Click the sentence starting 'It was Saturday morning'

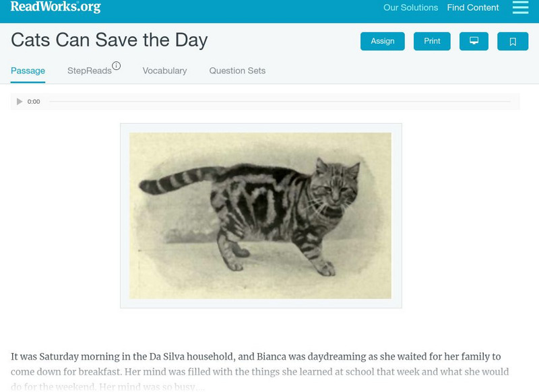256,357
